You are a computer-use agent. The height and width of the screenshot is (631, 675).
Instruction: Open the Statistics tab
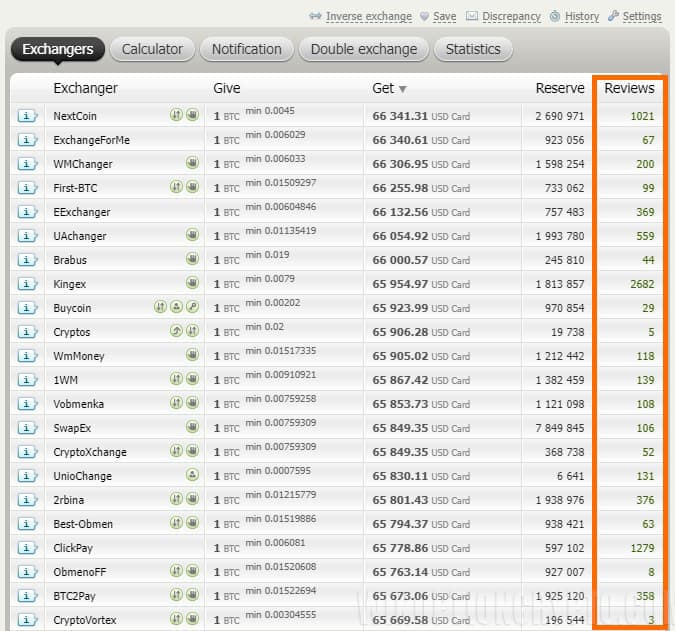click(473, 49)
